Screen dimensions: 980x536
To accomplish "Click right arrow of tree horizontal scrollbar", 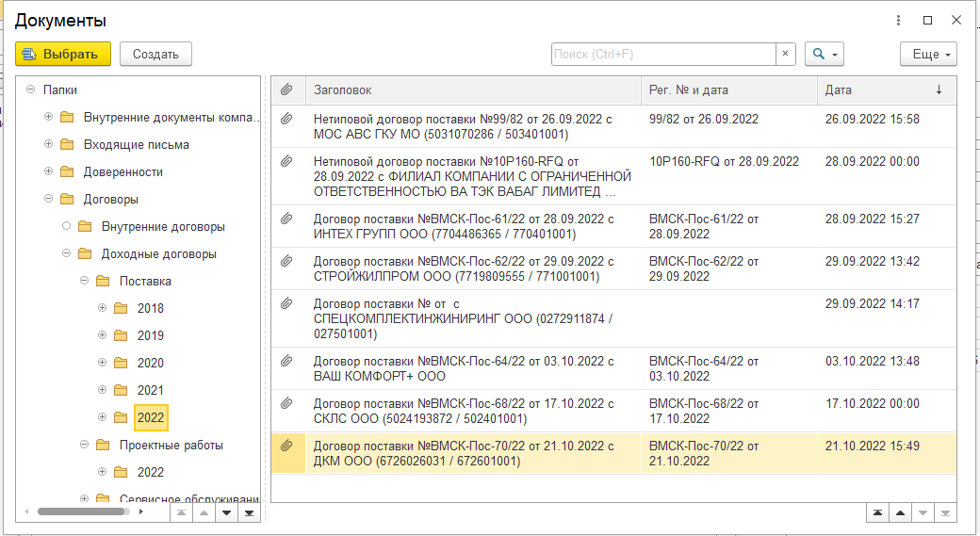I will [x=141, y=512].
